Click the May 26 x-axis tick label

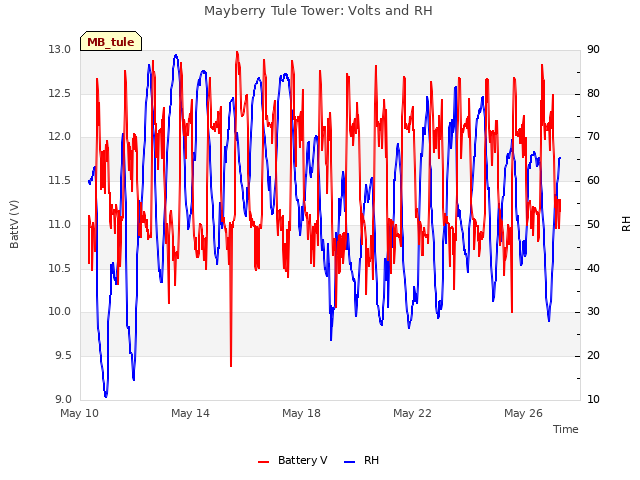[x=523, y=413]
